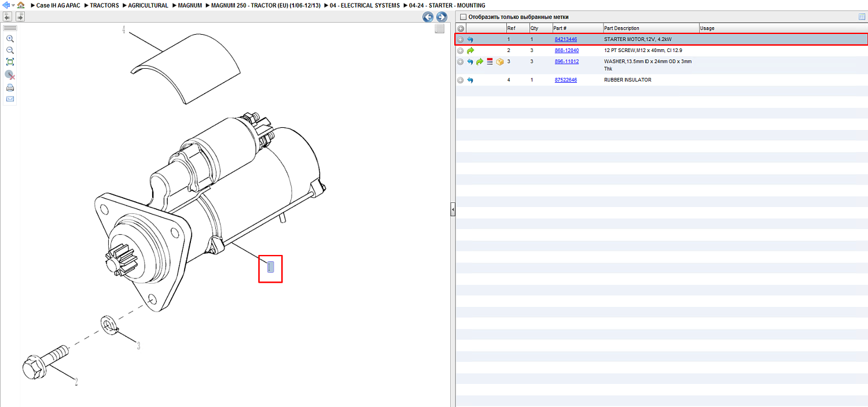Screen dimensions: 868x407
Task: Zoom out of the parts diagram
Action: tap(10, 50)
